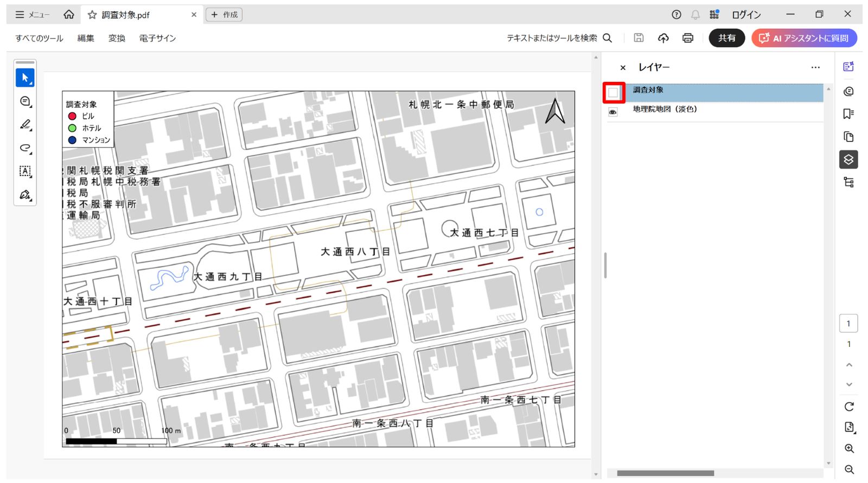Click the 大通西八丁目 map label

tap(355, 252)
